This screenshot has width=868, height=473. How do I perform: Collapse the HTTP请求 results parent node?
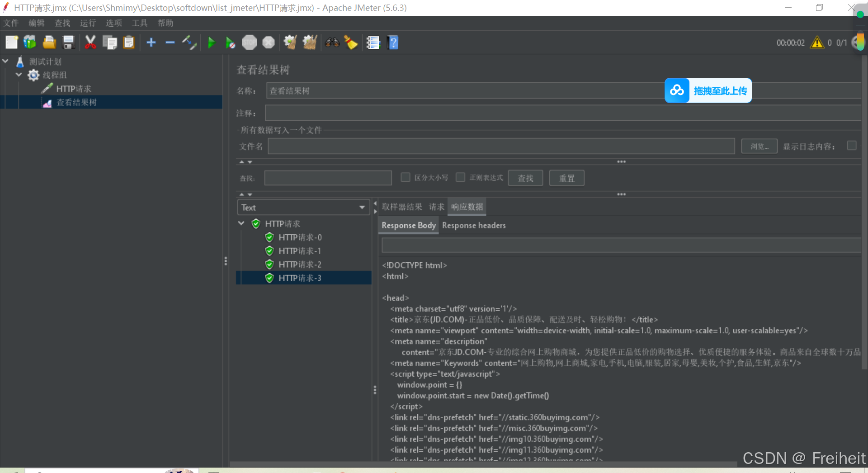pyautogui.click(x=241, y=223)
